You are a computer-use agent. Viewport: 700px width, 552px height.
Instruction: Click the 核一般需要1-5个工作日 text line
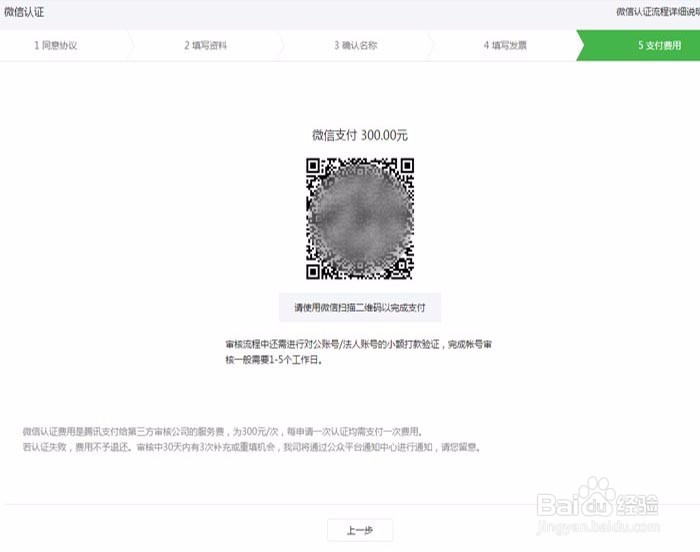tap(274, 360)
